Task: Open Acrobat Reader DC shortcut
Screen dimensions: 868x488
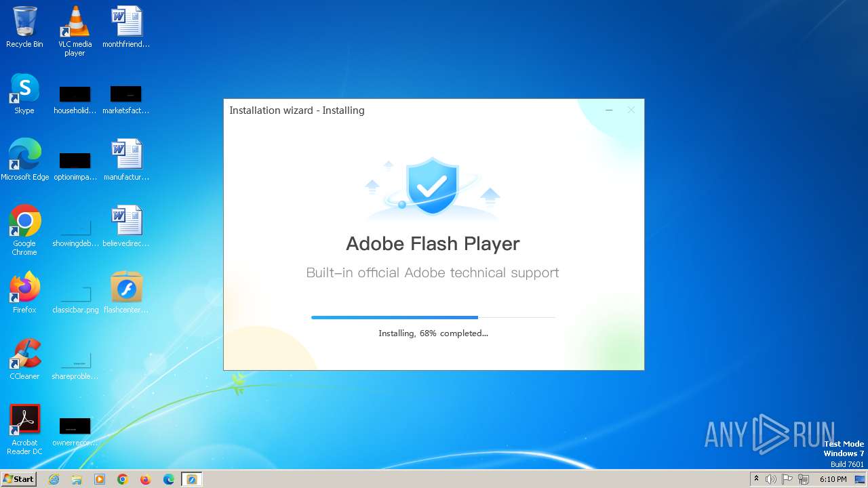Action: 24,430
